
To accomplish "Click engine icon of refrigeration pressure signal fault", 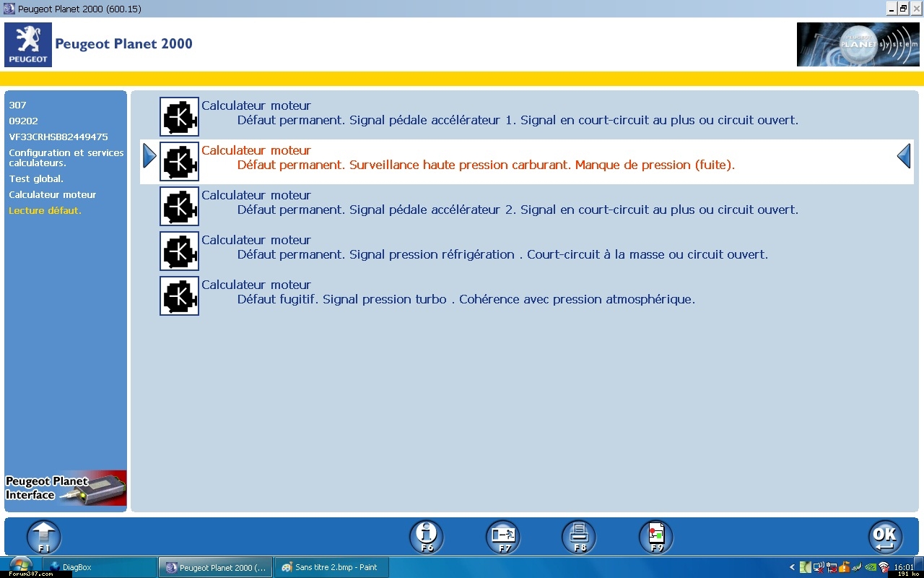I will [x=179, y=251].
